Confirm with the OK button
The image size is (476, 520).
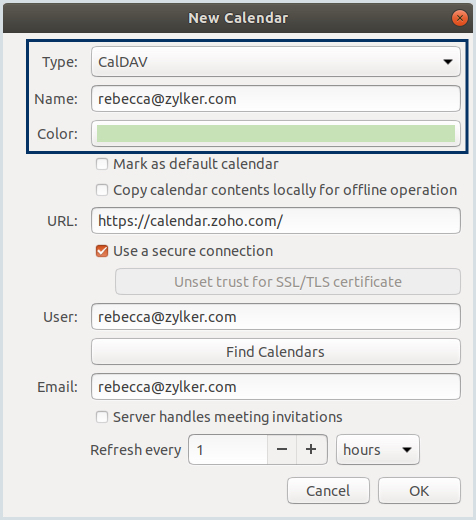419,491
